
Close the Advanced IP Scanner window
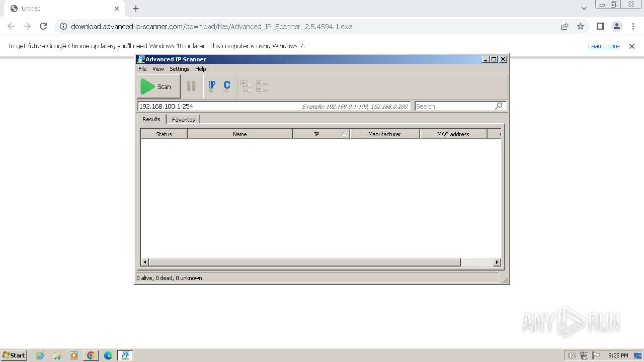(503, 59)
